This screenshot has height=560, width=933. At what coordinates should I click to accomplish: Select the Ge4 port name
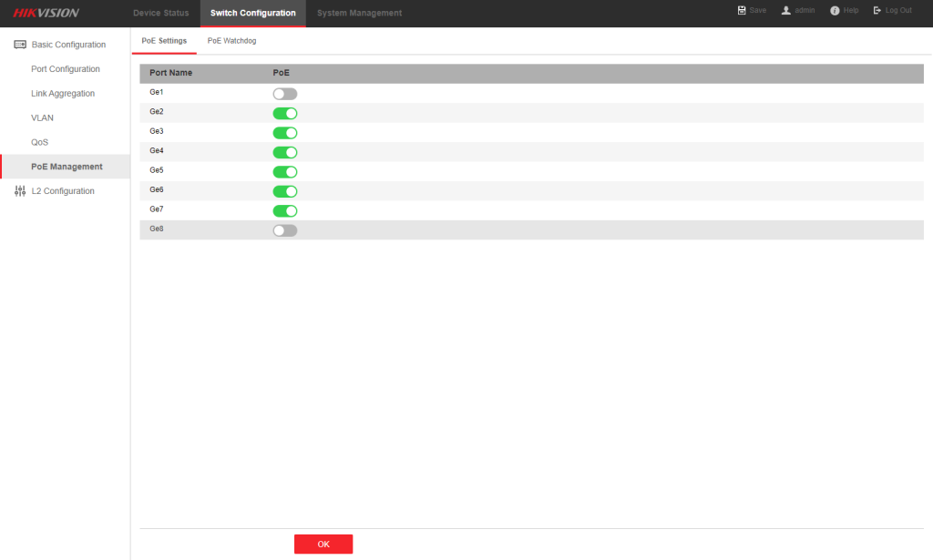tap(157, 151)
